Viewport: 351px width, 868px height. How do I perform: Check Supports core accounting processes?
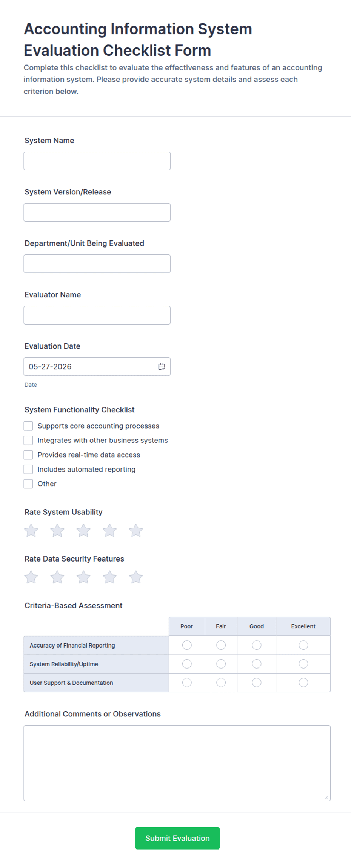point(28,426)
